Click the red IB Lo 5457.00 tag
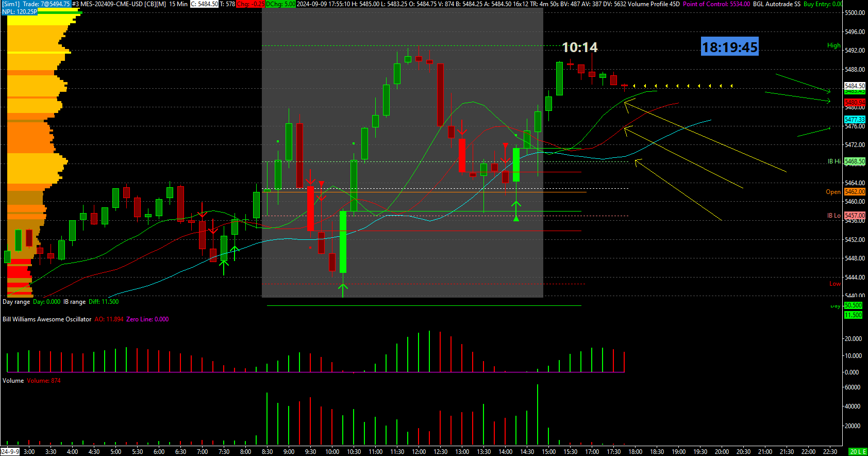This screenshot has height=456, width=868. (x=855, y=216)
